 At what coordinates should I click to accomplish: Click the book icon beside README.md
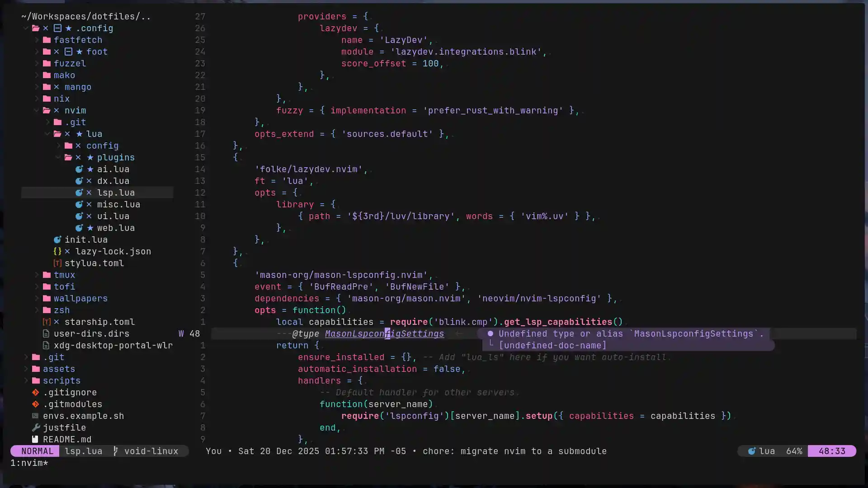coord(35,439)
